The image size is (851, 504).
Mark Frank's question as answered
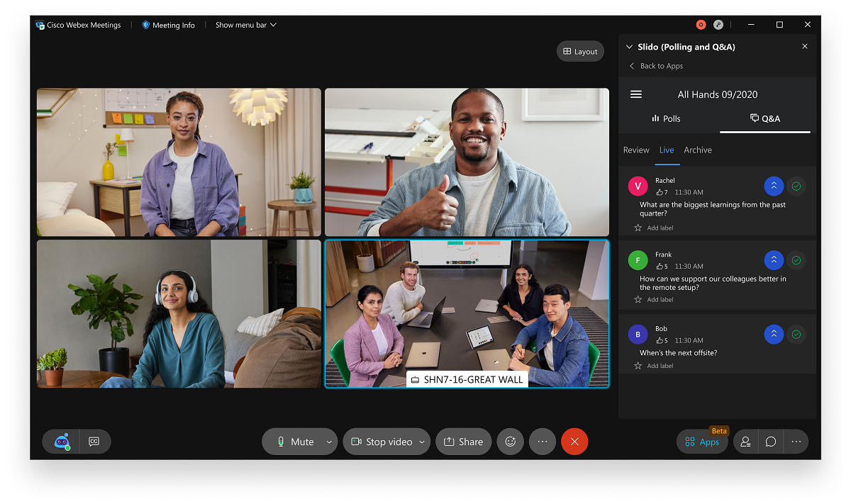[796, 260]
